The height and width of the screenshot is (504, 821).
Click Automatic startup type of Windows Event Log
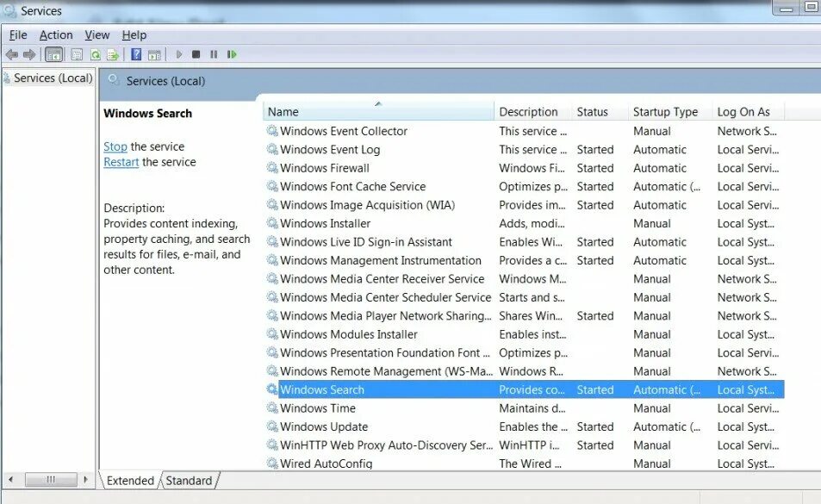(x=660, y=149)
